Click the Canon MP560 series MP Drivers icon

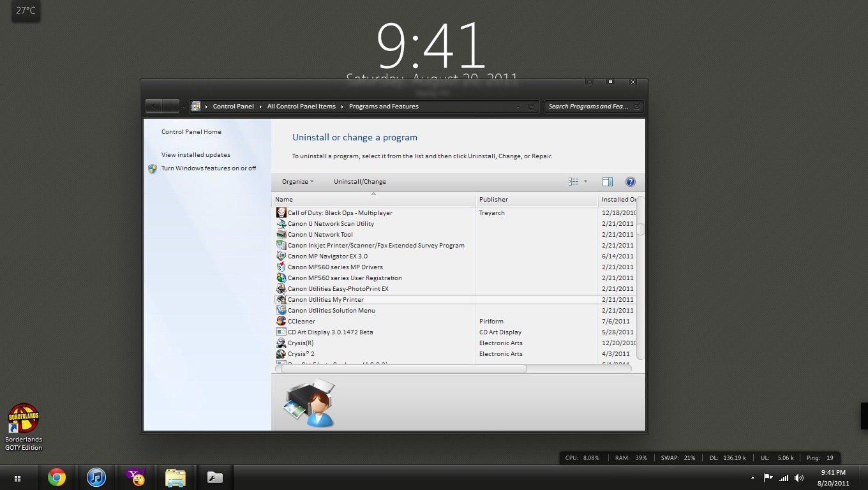click(281, 267)
